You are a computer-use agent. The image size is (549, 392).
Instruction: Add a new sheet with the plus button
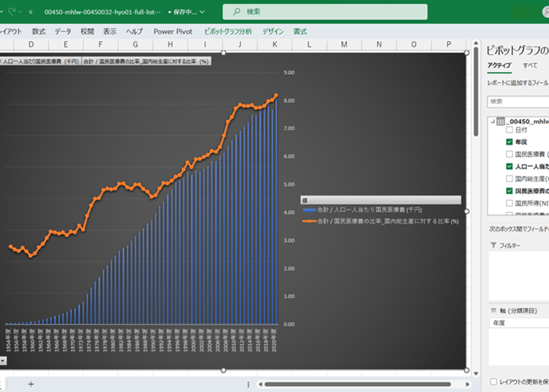[31, 384]
